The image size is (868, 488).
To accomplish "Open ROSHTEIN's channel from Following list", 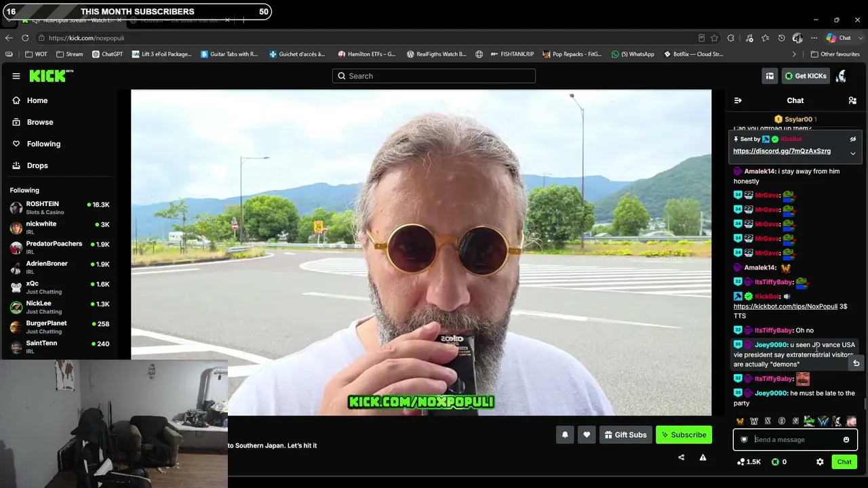I will 59,208.
